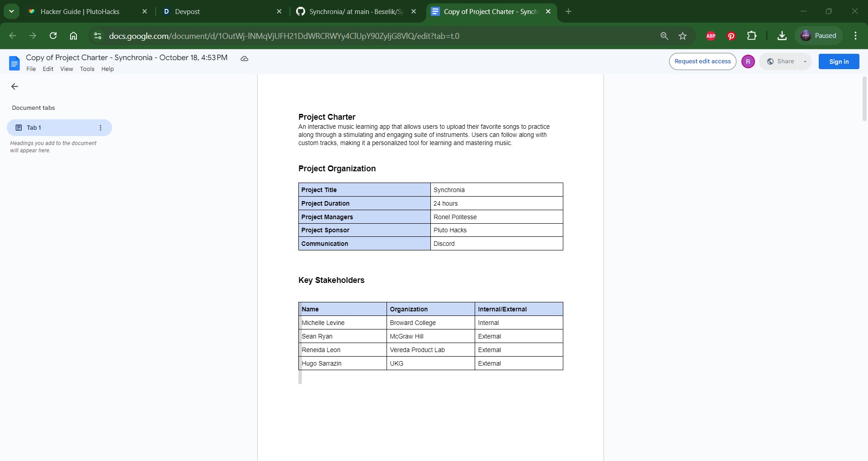Click the document title text
868x461 pixels.
pyautogui.click(x=127, y=57)
